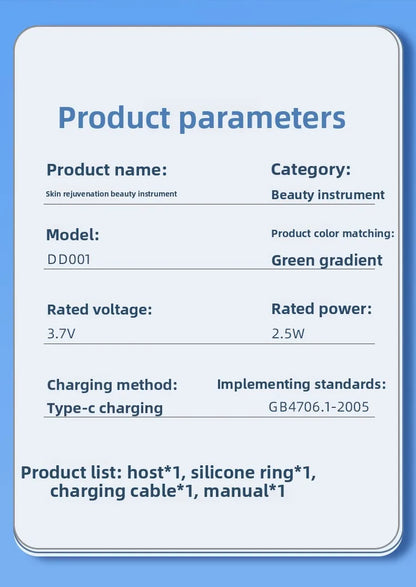Screen dimensions: 416x587
Task: Click the 2.5W power value
Action: 288,334
